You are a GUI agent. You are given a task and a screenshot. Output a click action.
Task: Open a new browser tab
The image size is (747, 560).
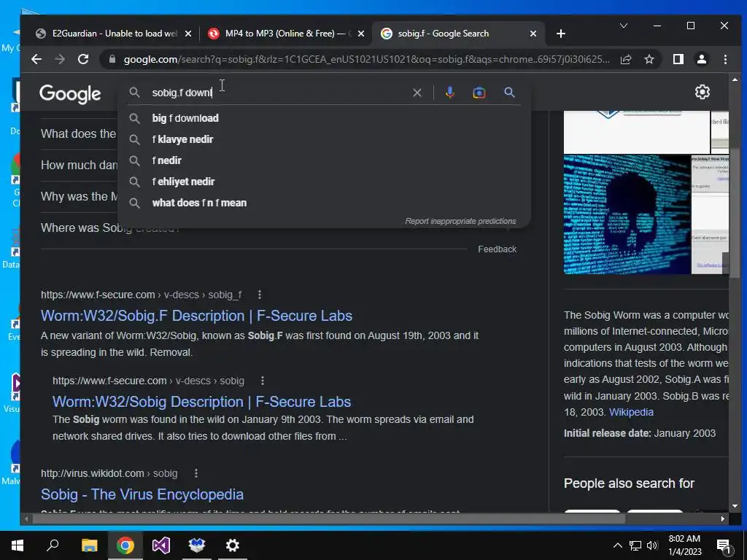(x=561, y=34)
